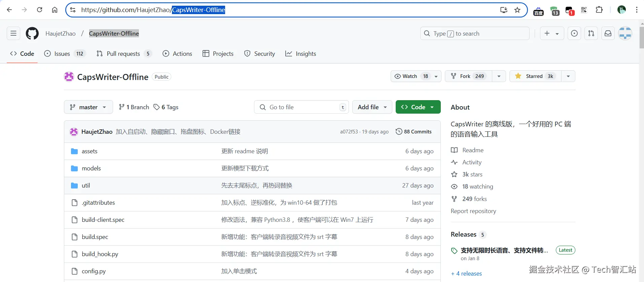Open the pull requests shortcut icon in header
The image size is (644, 282).
tap(591, 33)
